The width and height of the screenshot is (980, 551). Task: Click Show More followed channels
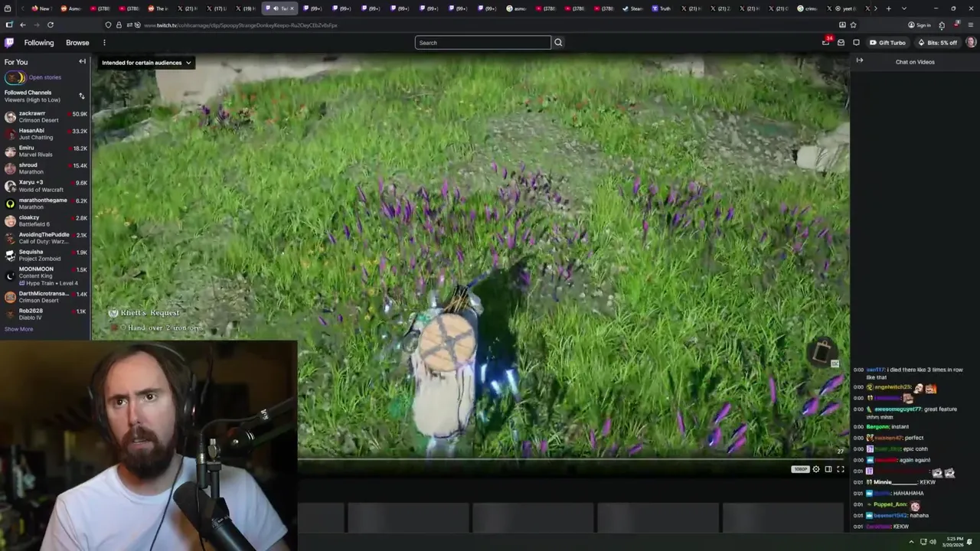(19, 329)
